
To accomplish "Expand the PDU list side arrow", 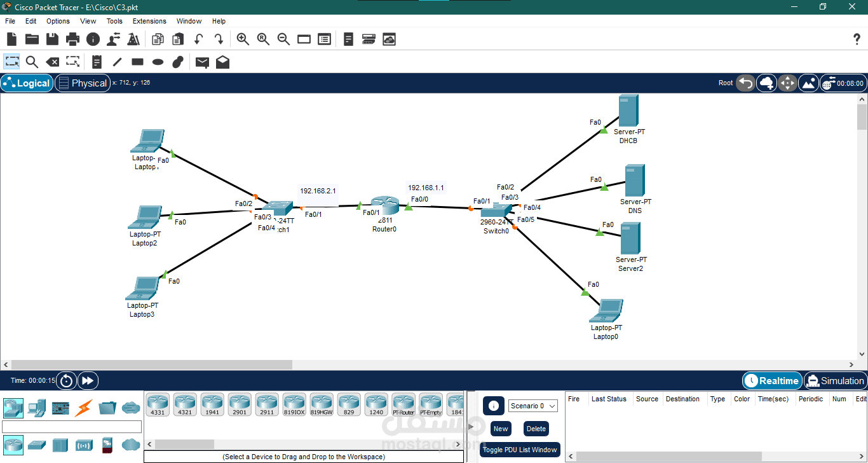I will click(471, 427).
